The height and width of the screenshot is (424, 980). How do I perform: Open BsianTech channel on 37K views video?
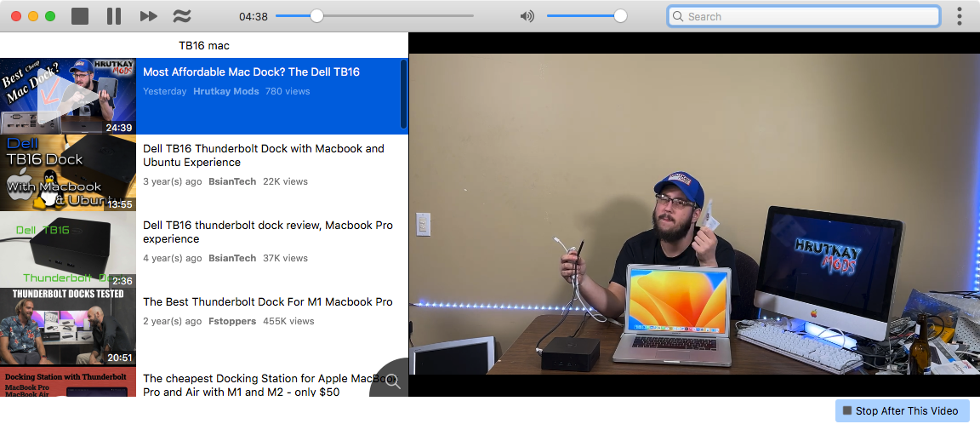tap(232, 258)
